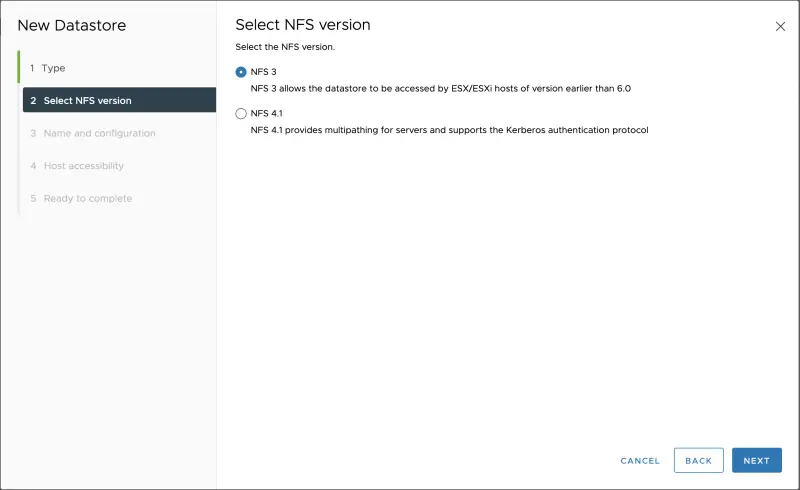The height and width of the screenshot is (490, 800).
Task: Jump to step 3 Name and configuration
Action: pyautogui.click(x=99, y=133)
